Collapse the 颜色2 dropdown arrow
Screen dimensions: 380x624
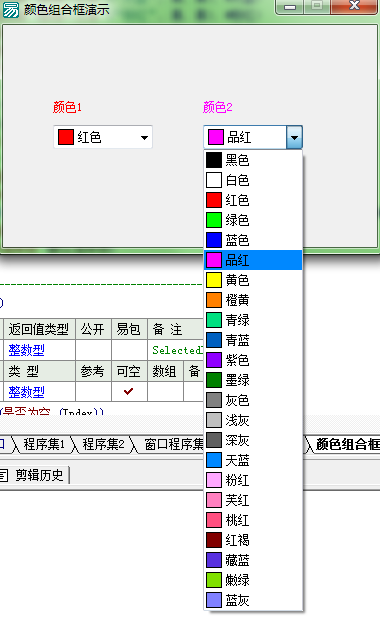294,138
